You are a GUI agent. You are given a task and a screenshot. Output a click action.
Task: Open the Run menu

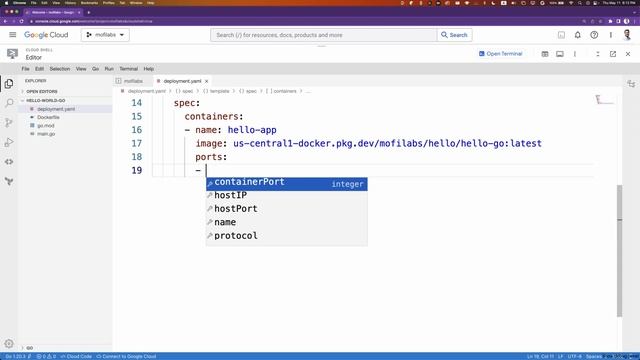tap(109, 69)
